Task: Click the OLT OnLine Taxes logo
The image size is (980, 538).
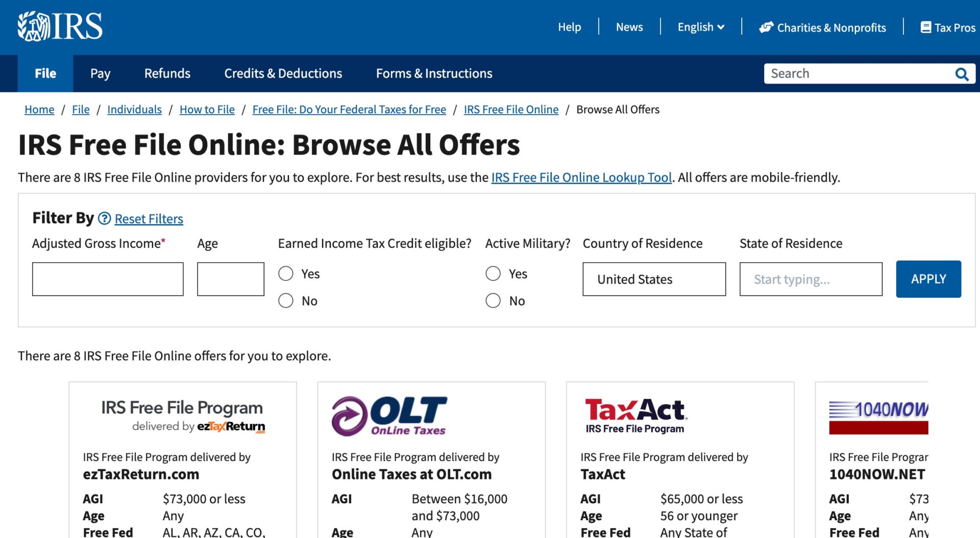Action: [x=389, y=416]
